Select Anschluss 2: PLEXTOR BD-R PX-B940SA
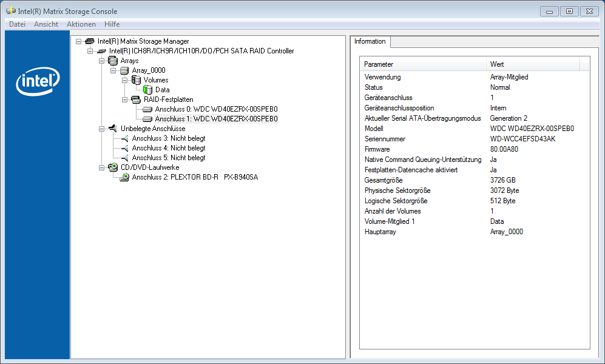 [x=195, y=177]
